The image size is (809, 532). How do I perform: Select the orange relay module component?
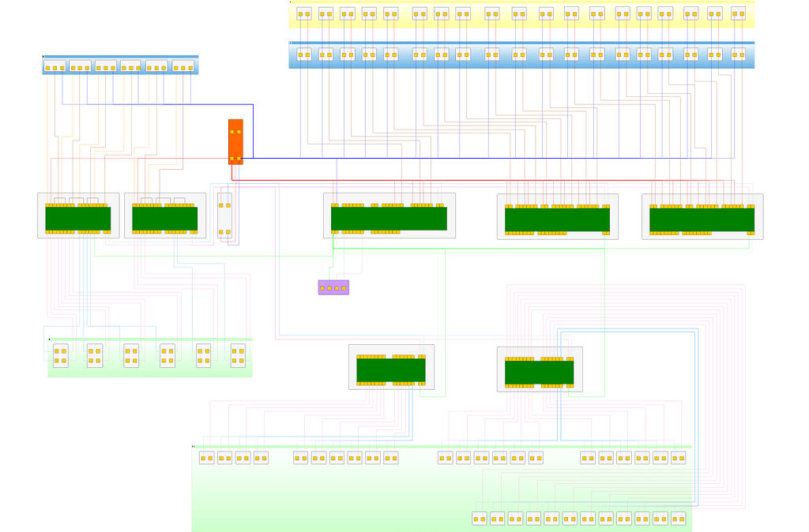click(x=235, y=142)
